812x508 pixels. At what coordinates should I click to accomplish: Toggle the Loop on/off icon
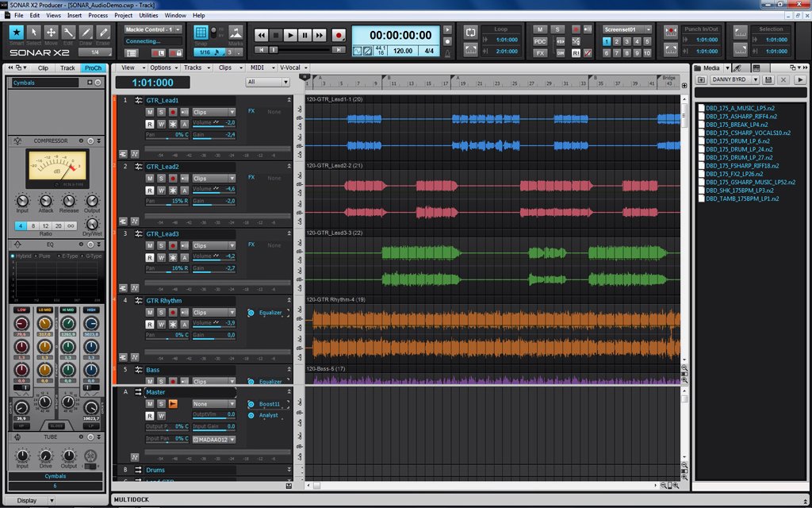tap(470, 32)
